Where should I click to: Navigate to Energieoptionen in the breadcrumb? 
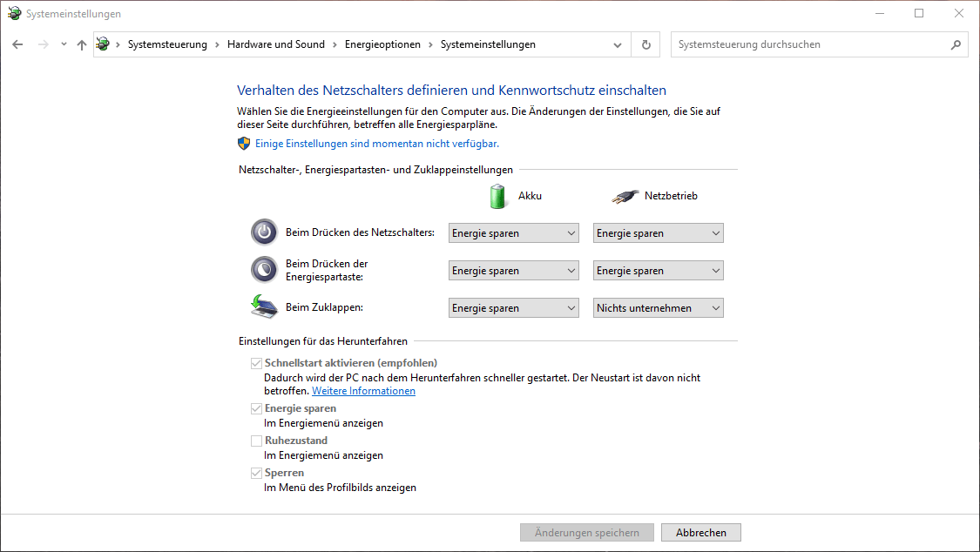(382, 44)
